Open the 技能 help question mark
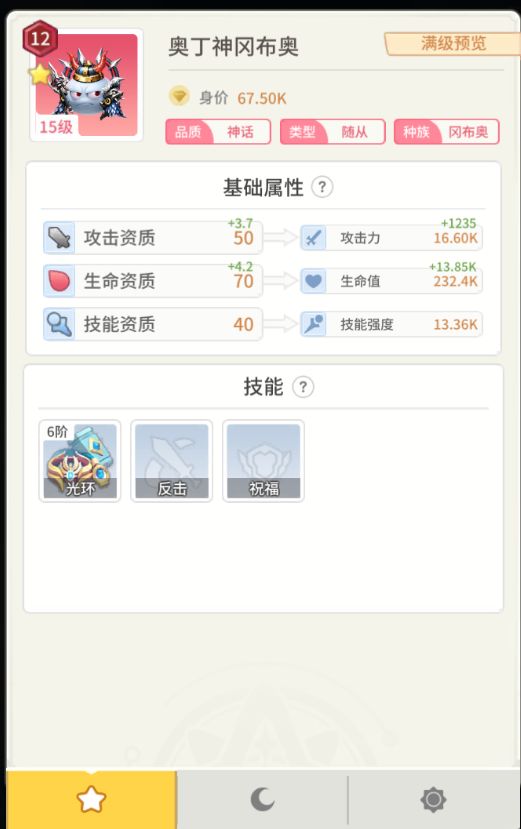521x829 pixels. [x=303, y=386]
